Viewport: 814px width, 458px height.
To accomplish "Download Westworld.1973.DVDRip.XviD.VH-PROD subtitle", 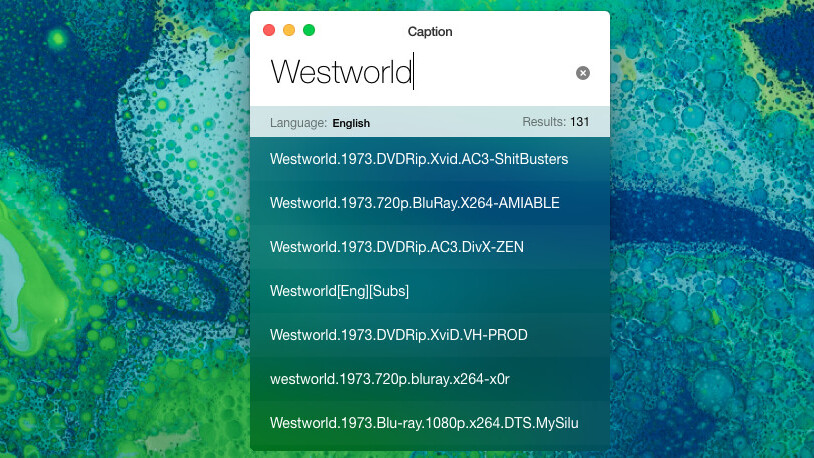I will (398, 335).
